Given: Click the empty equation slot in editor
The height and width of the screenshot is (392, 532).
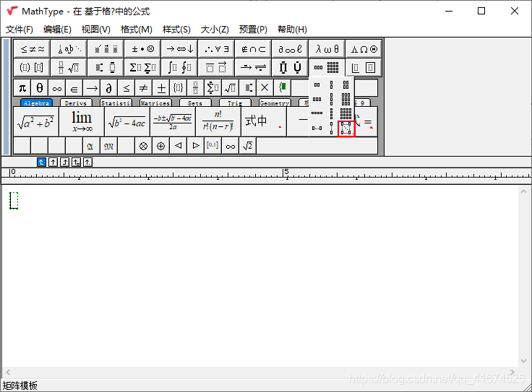Looking at the screenshot, I should pyautogui.click(x=14, y=201).
